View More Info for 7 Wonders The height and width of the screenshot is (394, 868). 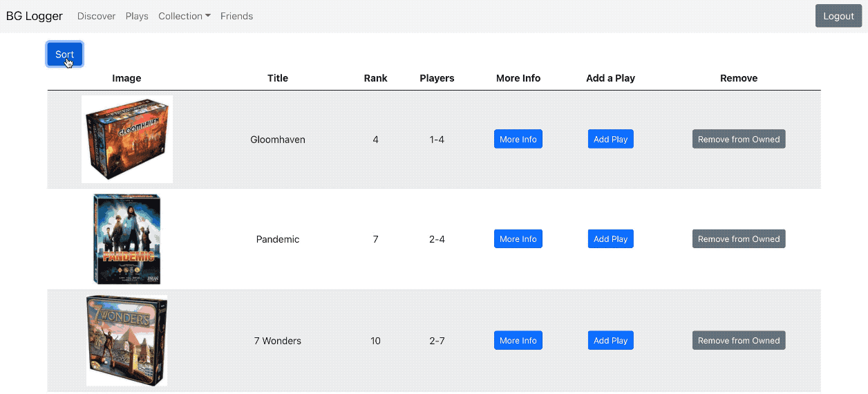click(x=518, y=340)
